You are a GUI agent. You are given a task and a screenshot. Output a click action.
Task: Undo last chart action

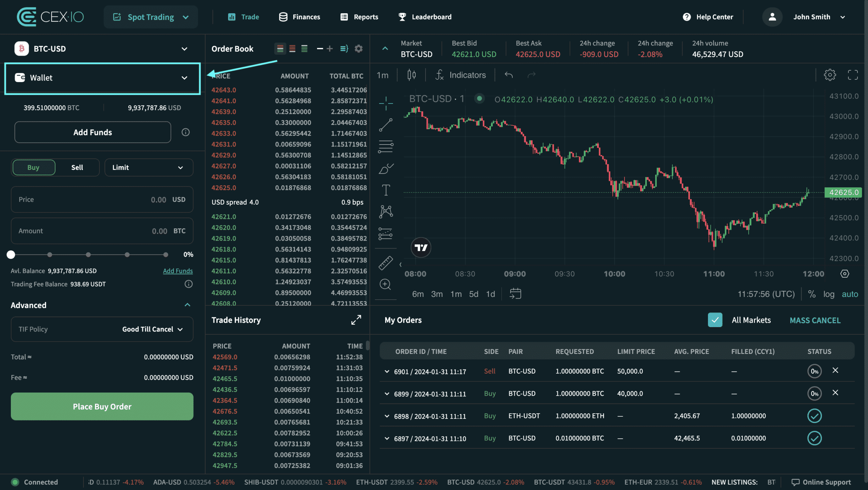pyautogui.click(x=509, y=75)
